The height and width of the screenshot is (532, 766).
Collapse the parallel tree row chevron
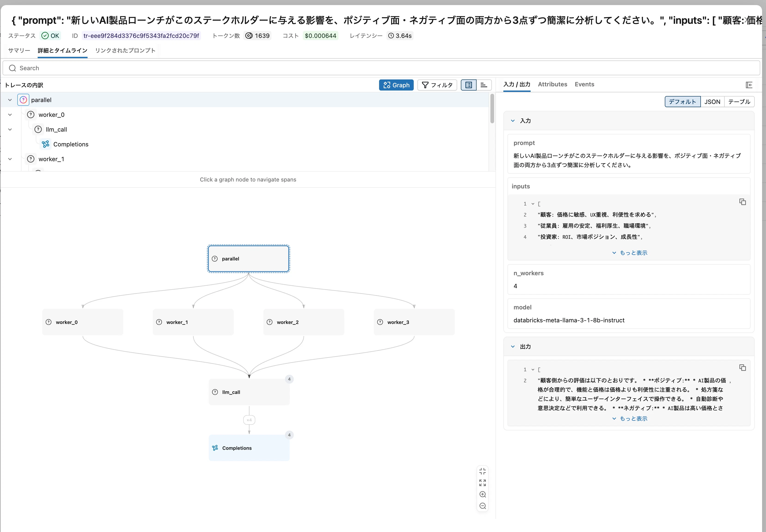10,100
